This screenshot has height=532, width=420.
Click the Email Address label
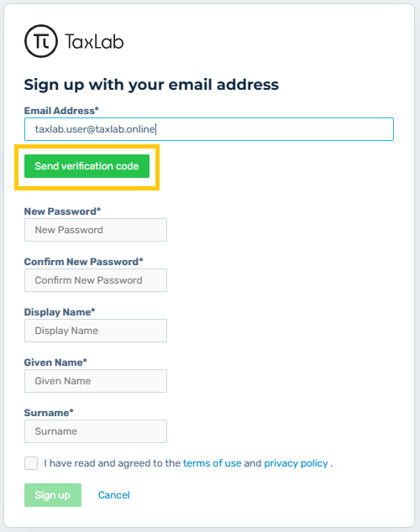(61, 111)
